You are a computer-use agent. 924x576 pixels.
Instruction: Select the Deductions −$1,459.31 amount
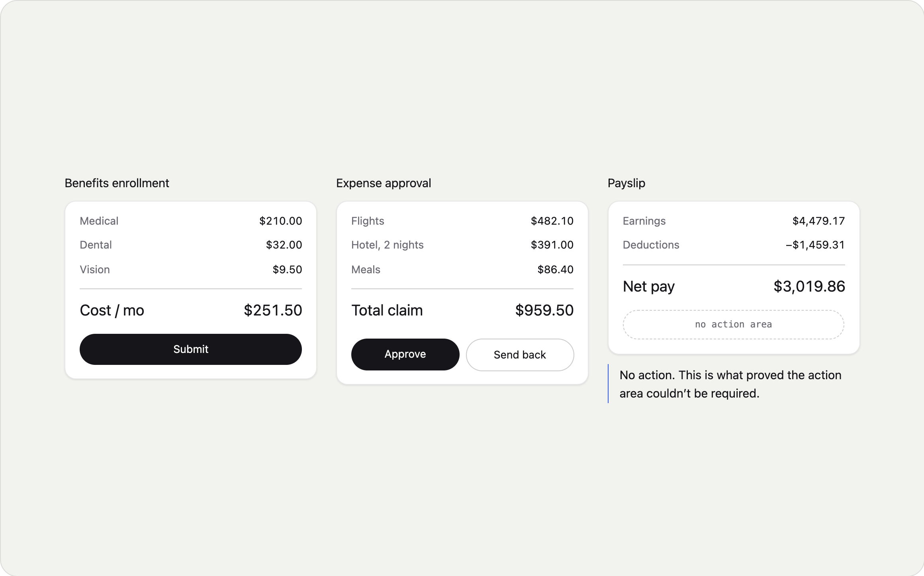(815, 245)
